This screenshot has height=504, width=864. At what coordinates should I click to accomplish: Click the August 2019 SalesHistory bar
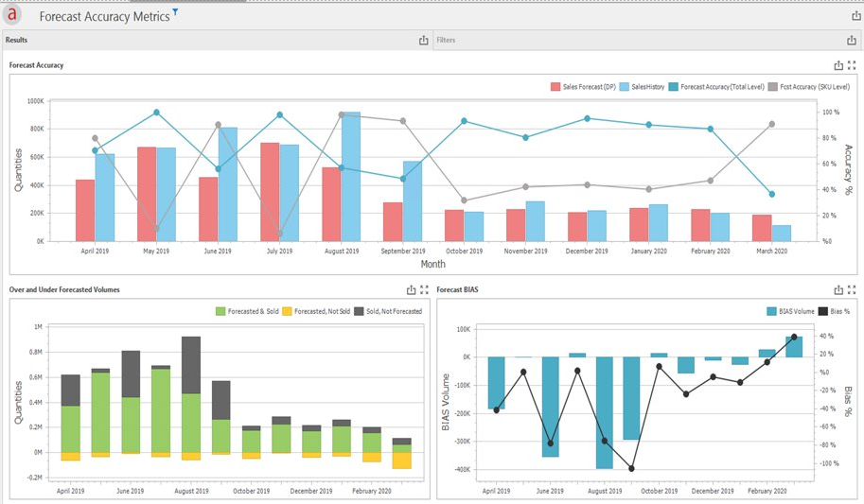(x=350, y=176)
